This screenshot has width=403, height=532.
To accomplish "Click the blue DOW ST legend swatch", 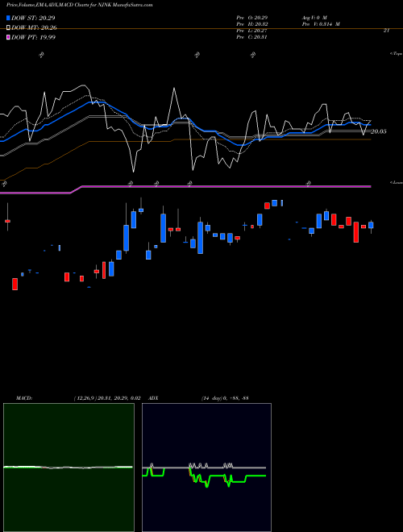I will 8,18.
